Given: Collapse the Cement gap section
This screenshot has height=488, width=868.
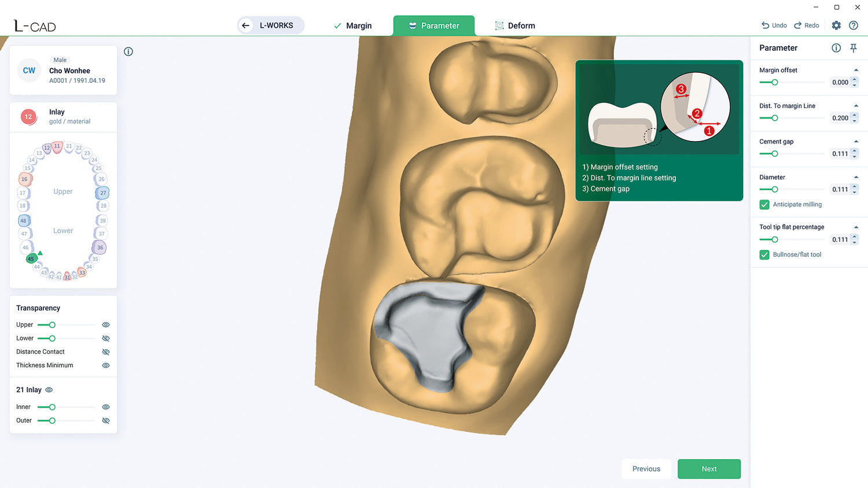Looking at the screenshot, I should (x=856, y=142).
